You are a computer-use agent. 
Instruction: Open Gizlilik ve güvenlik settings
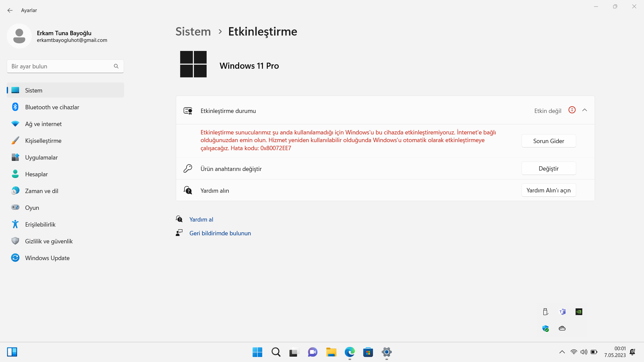[65, 241]
